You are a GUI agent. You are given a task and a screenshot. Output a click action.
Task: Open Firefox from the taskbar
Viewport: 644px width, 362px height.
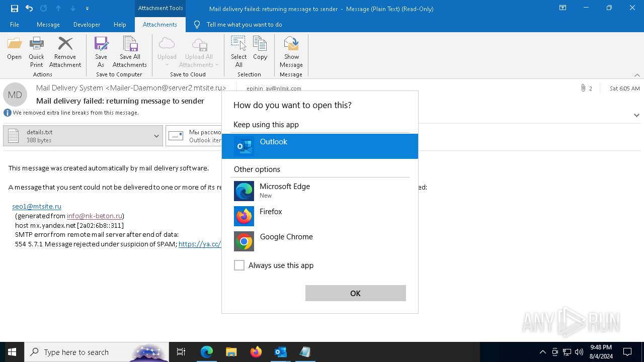(256, 352)
